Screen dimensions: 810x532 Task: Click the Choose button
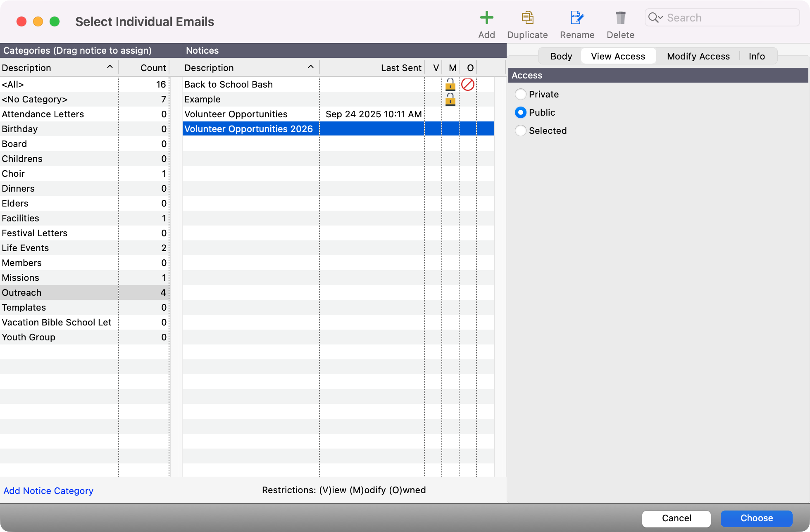pos(756,518)
